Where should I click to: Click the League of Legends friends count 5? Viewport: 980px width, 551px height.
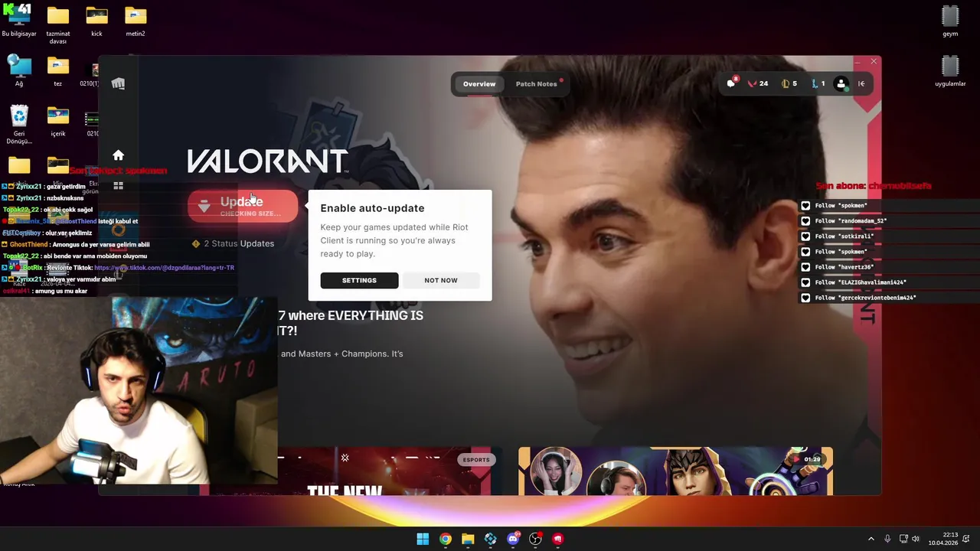pyautogui.click(x=789, y=83)
